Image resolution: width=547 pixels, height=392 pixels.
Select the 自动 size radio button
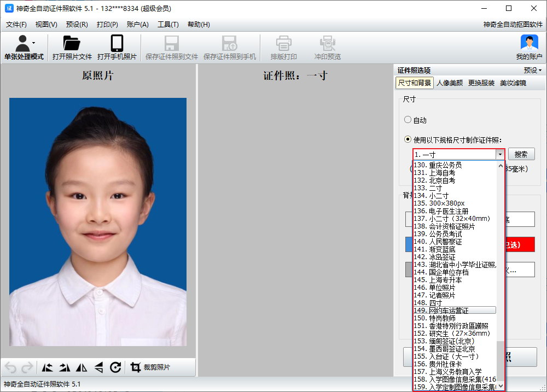pyautogui.click(x=408, y=120)
